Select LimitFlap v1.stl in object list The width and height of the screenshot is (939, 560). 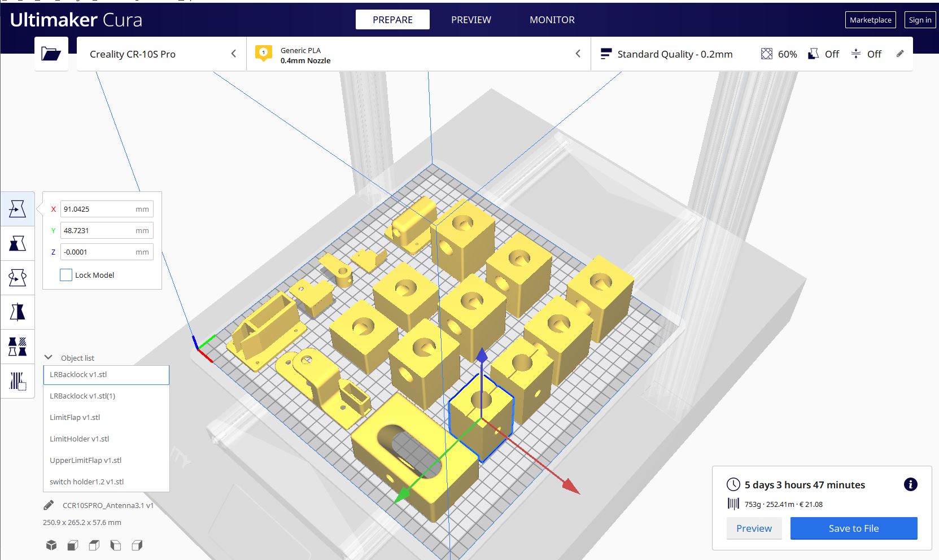click(x=106, y=418)
